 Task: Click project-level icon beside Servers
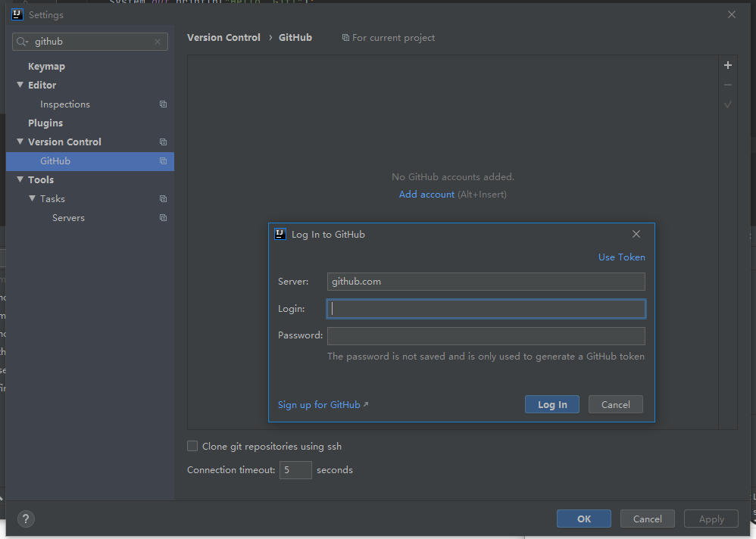(x=163, y=218)
